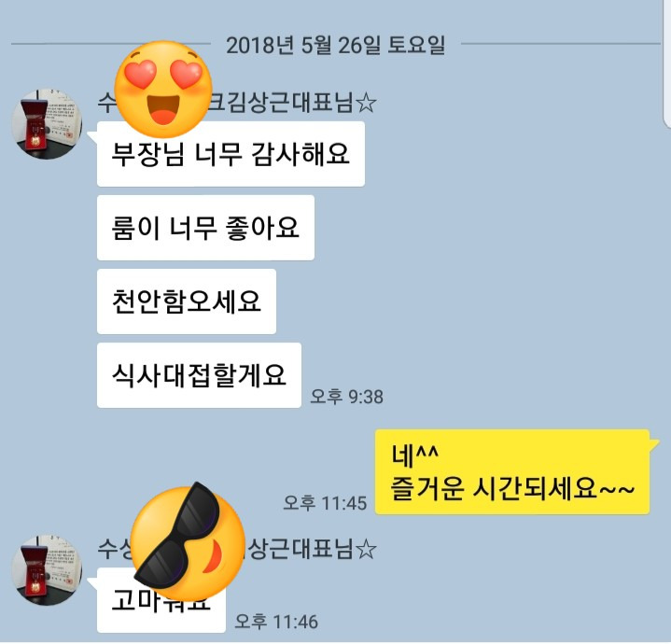671x644 pixels.
Task: Tap the star after the first sender name
Action: pyautogui.click(x=367, y=104)
